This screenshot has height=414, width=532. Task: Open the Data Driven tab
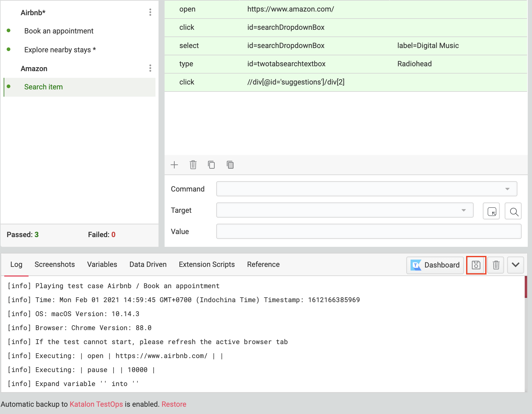148,264
